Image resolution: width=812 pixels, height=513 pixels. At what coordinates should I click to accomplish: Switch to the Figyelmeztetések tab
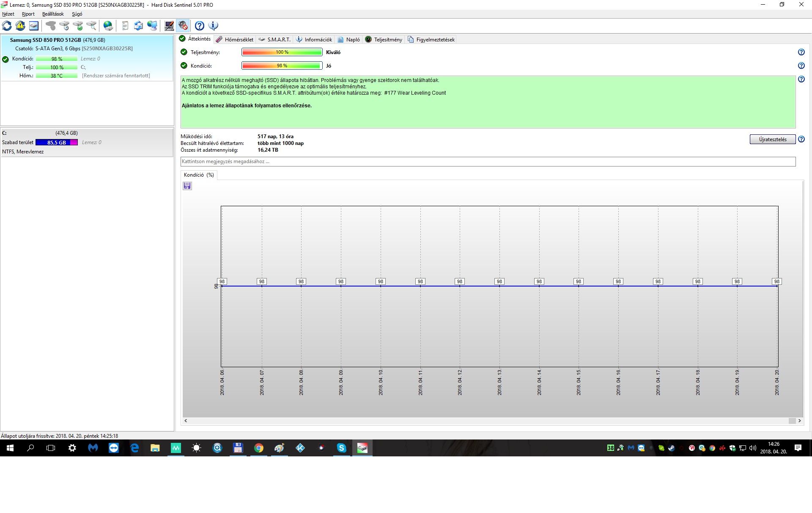coord(431,39)
